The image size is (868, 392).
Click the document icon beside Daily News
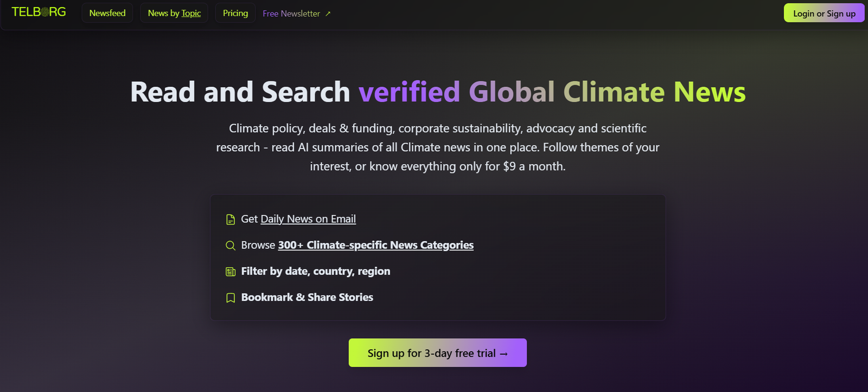click(231, 220)
